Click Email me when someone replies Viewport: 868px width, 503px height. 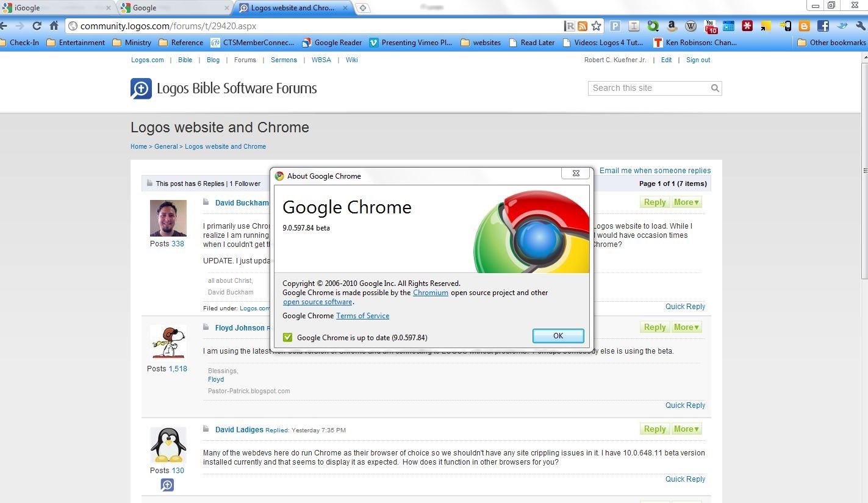(x=655, y=171)
